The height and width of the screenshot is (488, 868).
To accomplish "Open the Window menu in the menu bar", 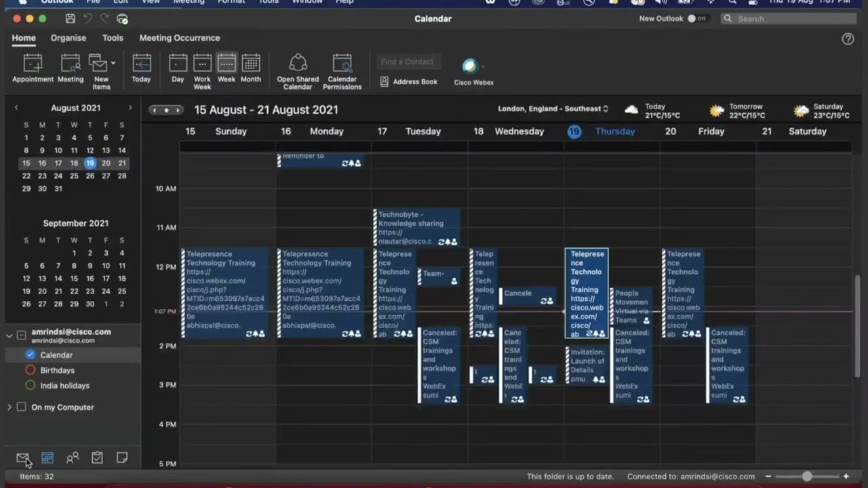I will (307, 2).
